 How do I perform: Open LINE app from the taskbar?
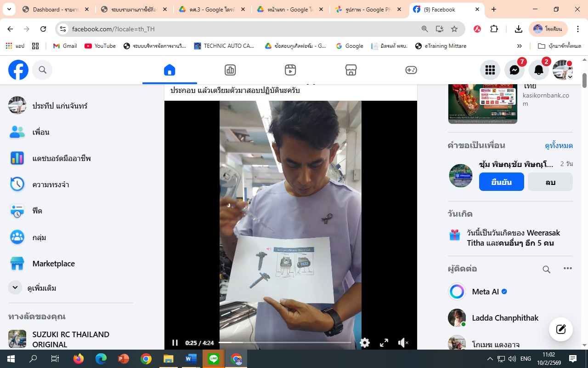coord(214,359)
